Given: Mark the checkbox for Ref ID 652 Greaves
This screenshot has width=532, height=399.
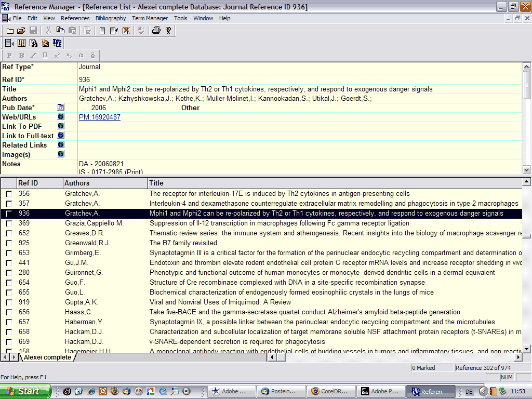Looking at the screenshot, I should (x=9, y=233).
